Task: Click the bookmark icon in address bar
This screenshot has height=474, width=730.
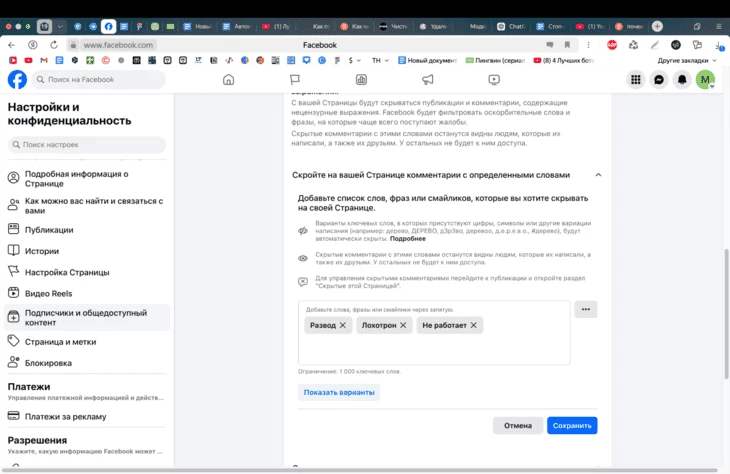Action: (x=567, y=45)
